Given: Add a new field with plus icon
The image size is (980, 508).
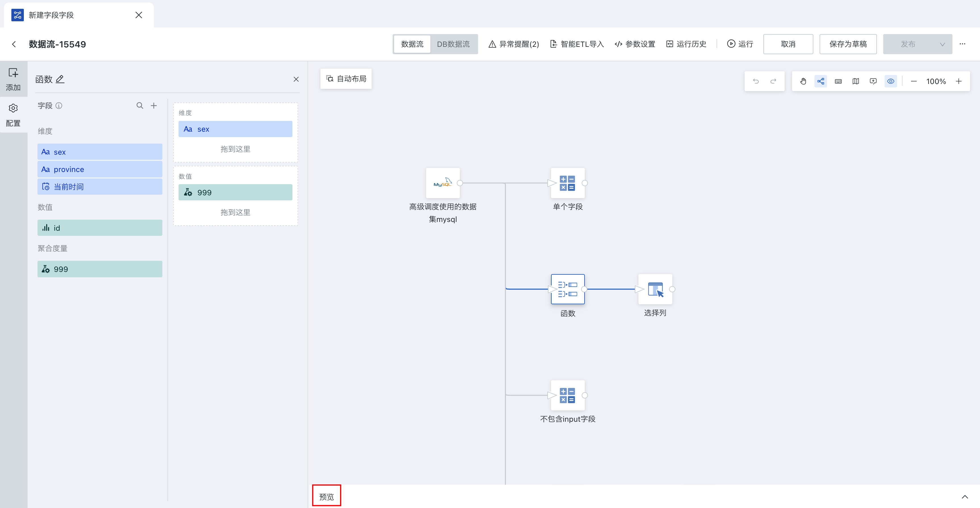Looking at the screenshot, I should coord(154,105).
